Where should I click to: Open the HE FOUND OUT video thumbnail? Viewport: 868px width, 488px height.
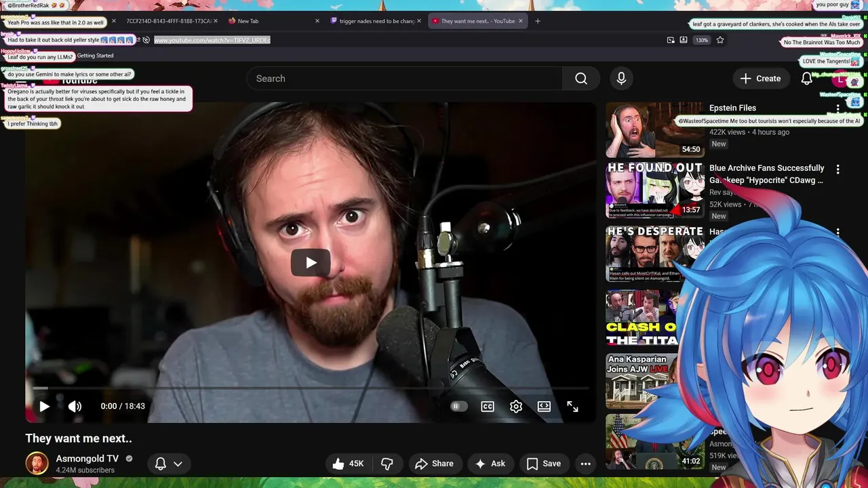[x=654, y=190]
